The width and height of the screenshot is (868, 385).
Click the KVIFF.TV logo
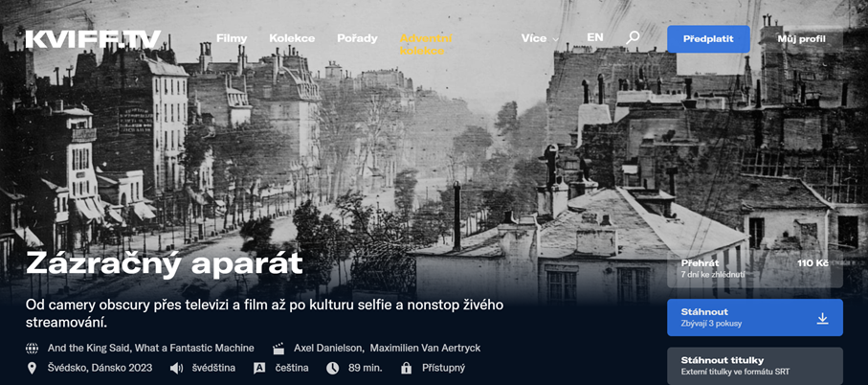pos(93,39)
